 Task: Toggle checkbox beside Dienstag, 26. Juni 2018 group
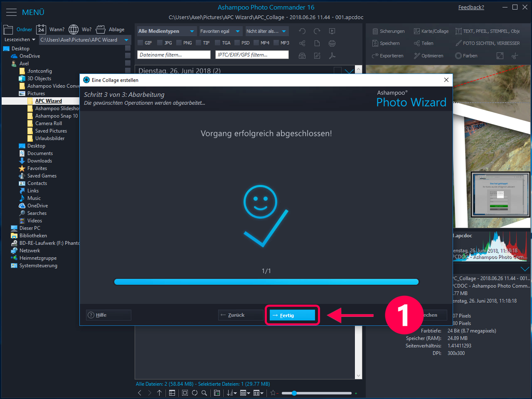coord(338,71)
